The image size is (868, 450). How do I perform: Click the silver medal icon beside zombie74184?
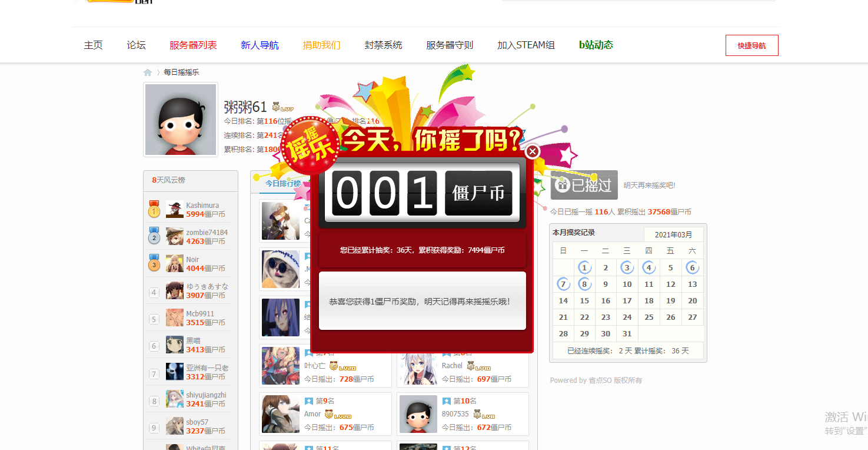(154, 236)
